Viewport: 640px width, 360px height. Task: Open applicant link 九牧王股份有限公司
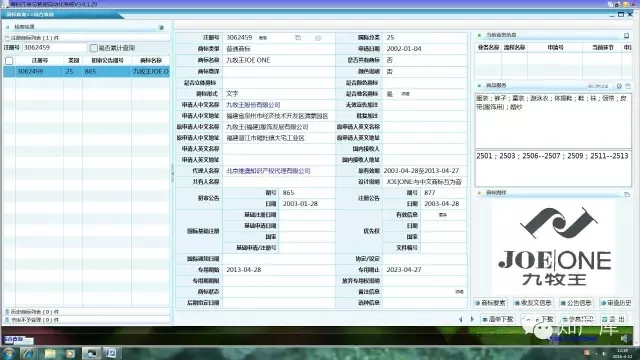click(x=253, y=105)
